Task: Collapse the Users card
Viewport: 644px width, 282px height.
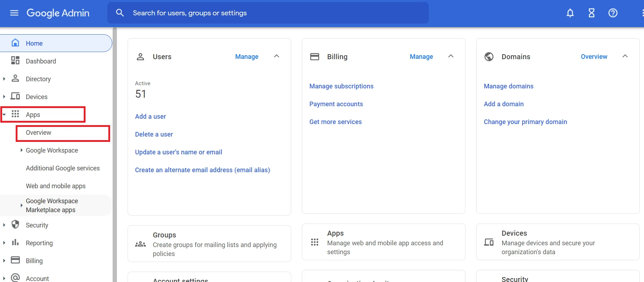Action: pyautogui.click(x=277, y=56)
